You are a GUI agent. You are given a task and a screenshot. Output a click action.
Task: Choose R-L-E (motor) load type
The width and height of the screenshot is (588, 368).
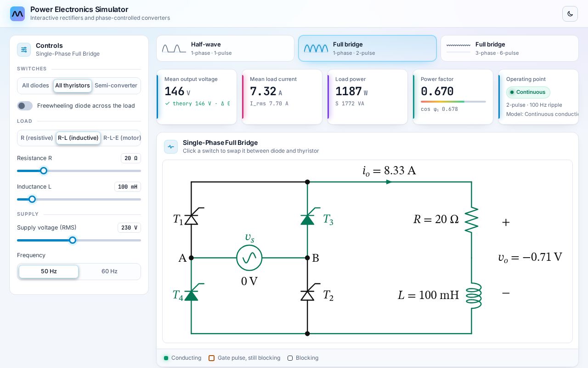(x=121, y=138)
